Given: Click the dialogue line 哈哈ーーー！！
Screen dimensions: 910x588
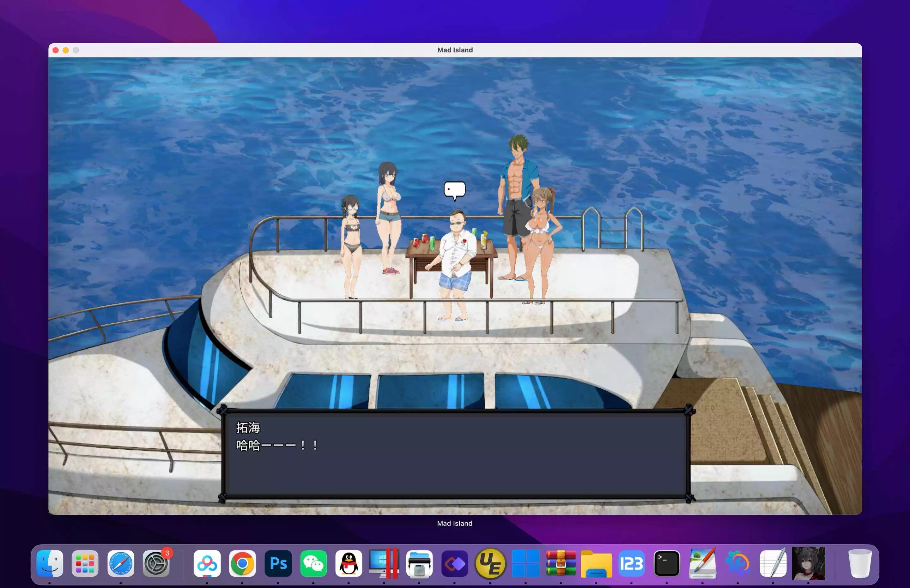Looking at the screenshot, I should (277, 445).
